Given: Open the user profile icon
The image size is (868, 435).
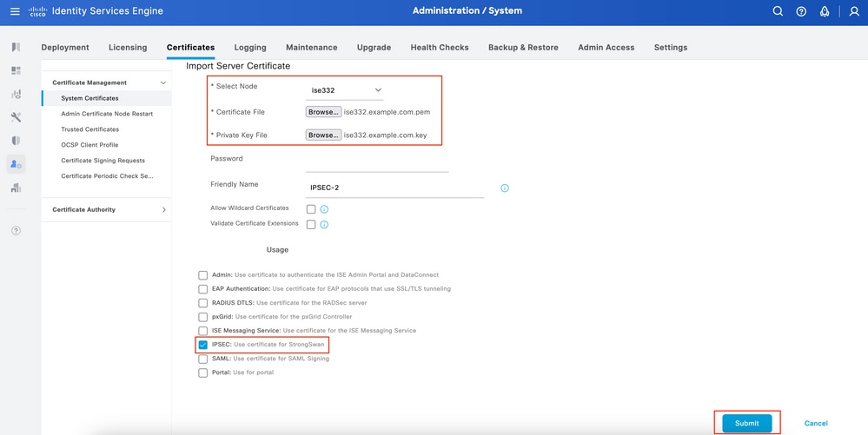Looking at the screenshot, I should pyautogui.click(x=853, y=11).
